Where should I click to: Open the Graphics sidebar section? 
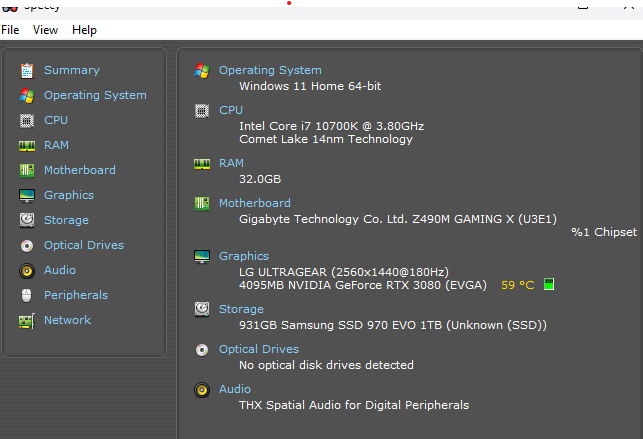pos(69,195)
